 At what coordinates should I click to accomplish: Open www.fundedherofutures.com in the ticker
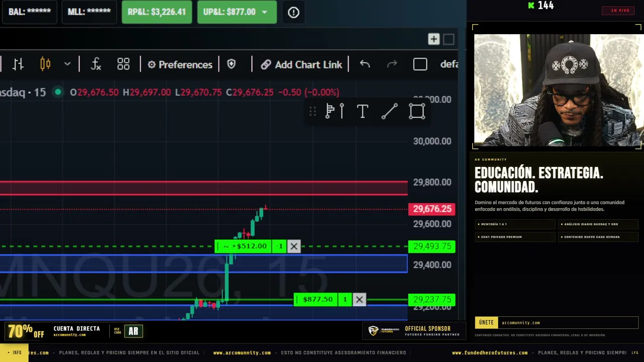pyautogui.click(x=490, y=353)
